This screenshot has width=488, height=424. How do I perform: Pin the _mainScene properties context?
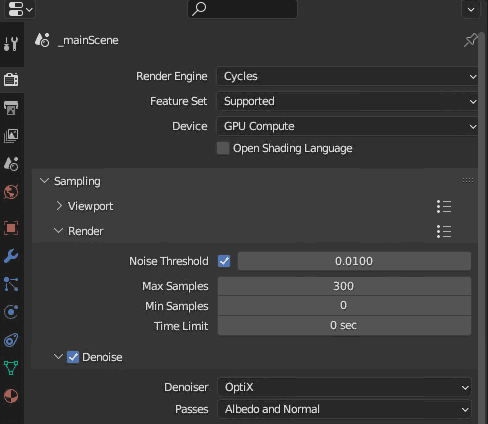click(470, 40)
